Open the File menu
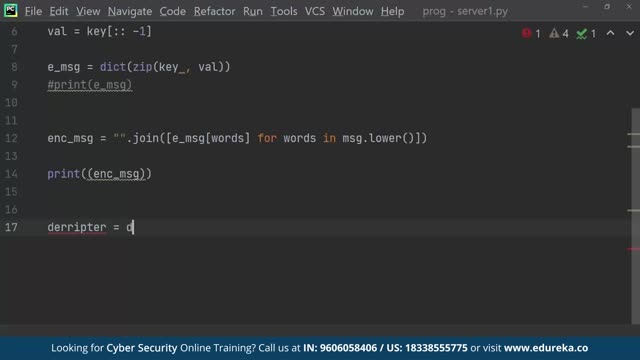640x360 pixels. 33,11
